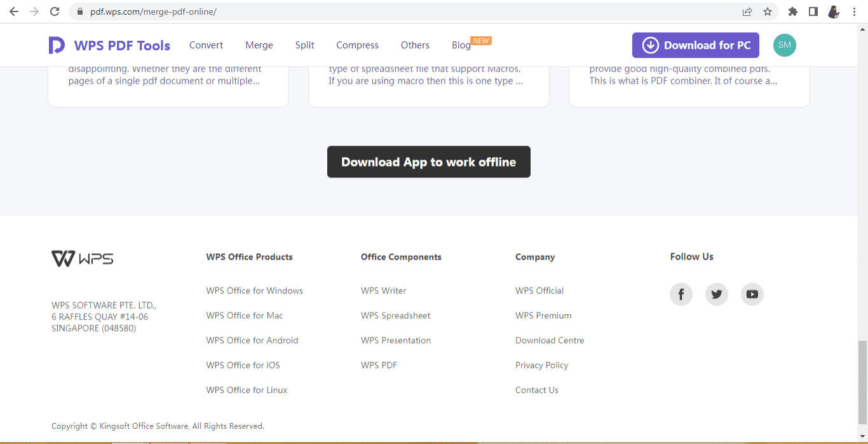Click the WPS footer logo

[x=83, y=258]
